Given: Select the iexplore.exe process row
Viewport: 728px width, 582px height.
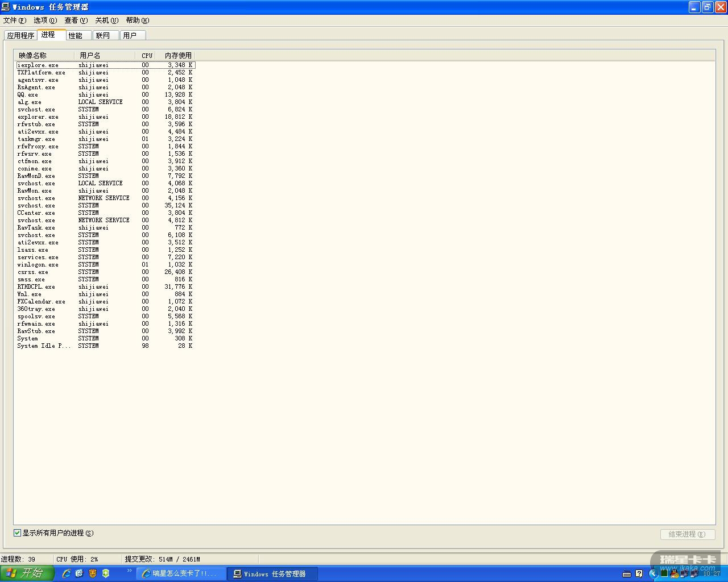Looking at the screenshot, I should 106,65.
